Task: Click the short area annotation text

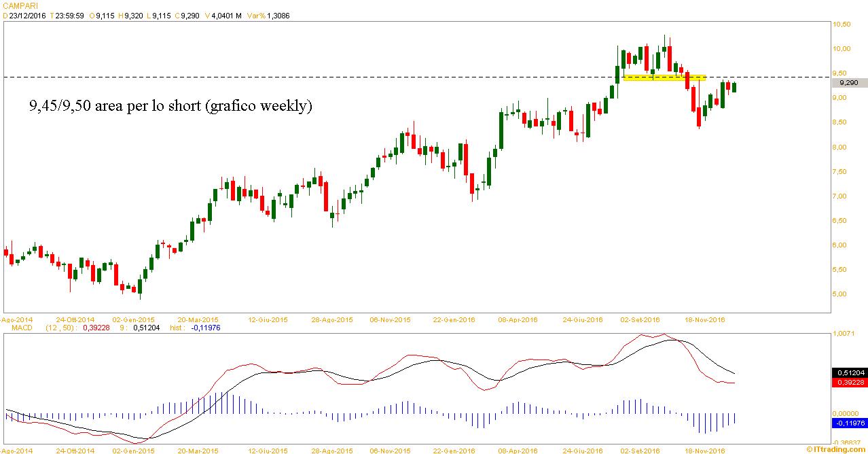Action: (x=170, y=106)
